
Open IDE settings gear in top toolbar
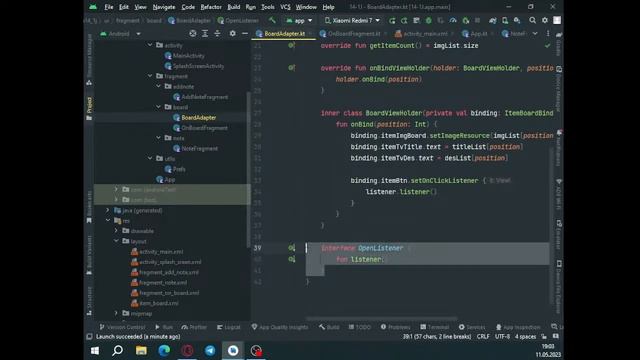pos(544,20)
